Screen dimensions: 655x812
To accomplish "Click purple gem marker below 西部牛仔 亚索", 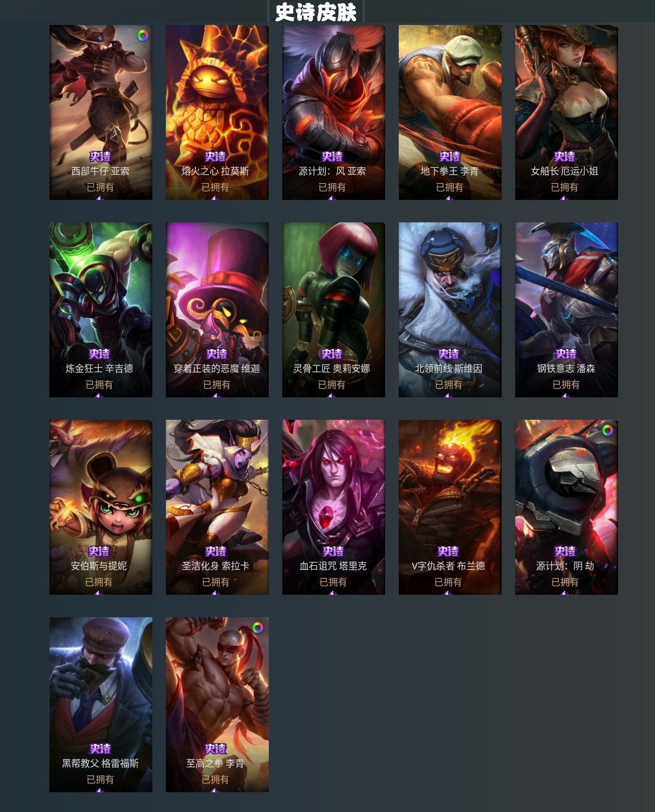I will click(x=100, y=198).
